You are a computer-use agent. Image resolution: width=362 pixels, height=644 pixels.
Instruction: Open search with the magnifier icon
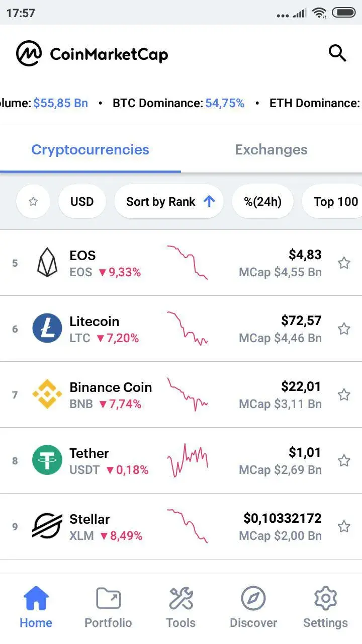click(337, 53)
